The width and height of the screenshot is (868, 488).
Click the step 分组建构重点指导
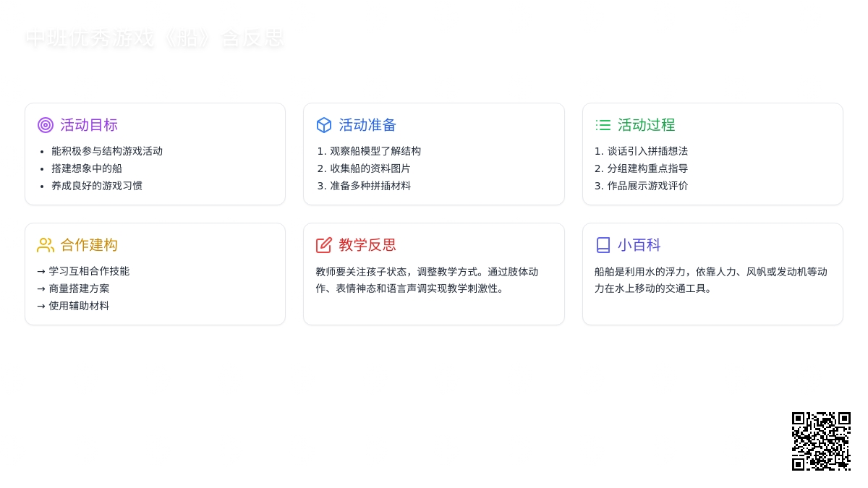(x=647, y=168)
